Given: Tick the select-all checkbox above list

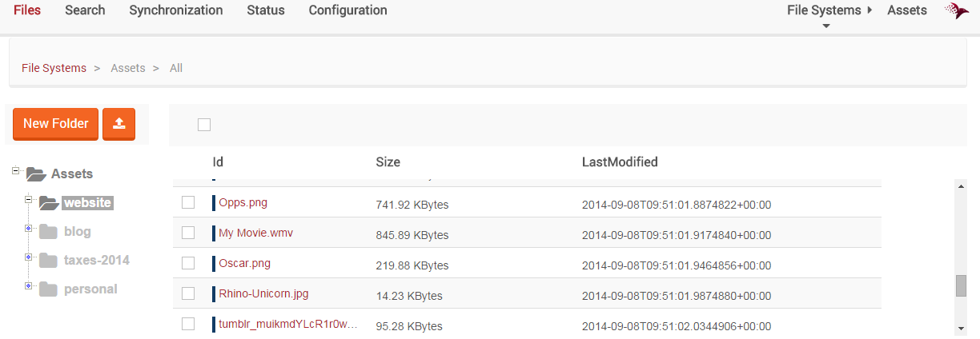Looking at the screenshot, I should pos(204,124).
